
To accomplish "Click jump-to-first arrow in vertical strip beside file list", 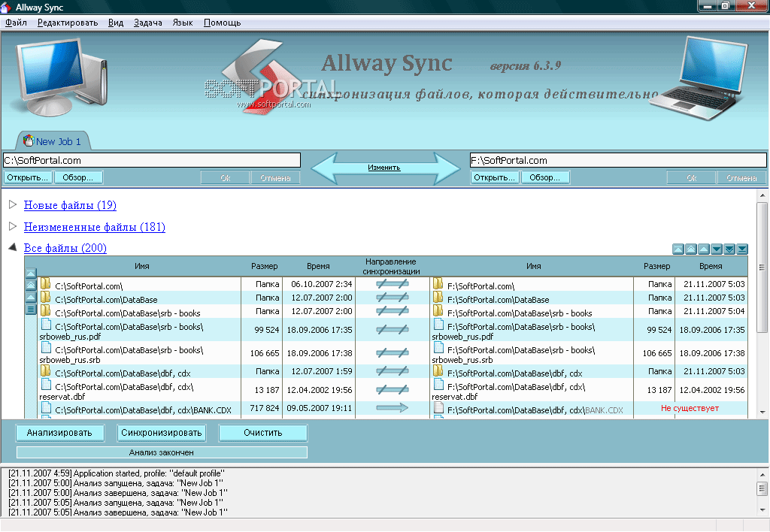I will pos(31,274).
